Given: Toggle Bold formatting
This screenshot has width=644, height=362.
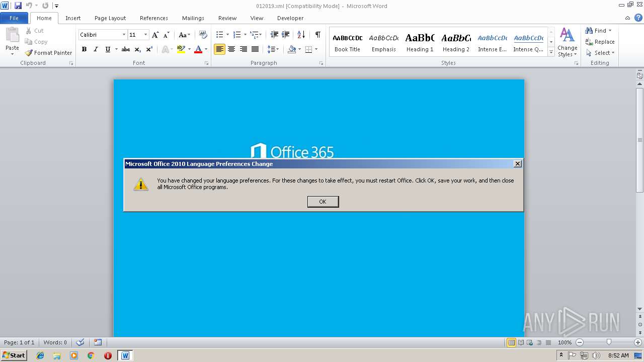Looking at the screenshot, I should point(84,49).
